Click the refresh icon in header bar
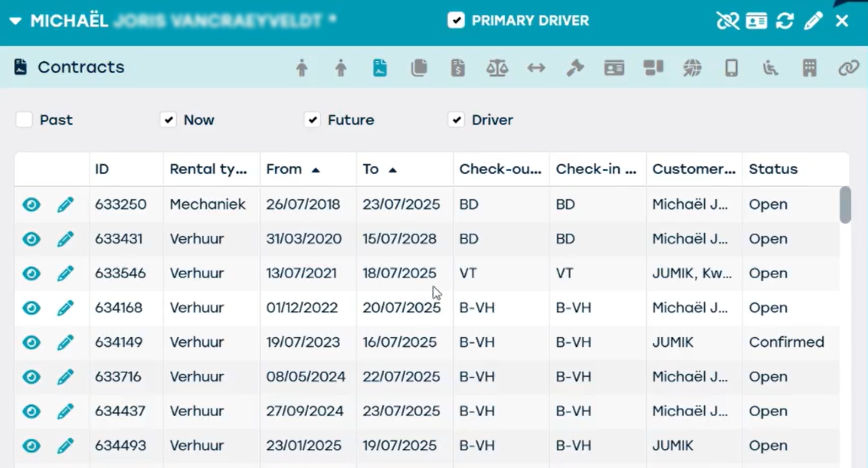 point(785,21)
